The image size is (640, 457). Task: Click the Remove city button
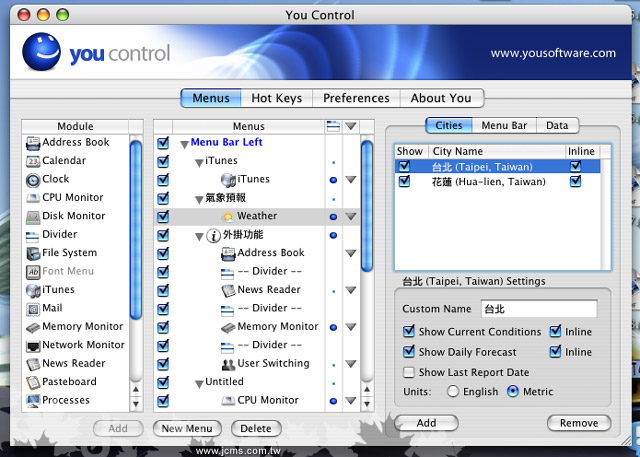(x=579, y=423)
